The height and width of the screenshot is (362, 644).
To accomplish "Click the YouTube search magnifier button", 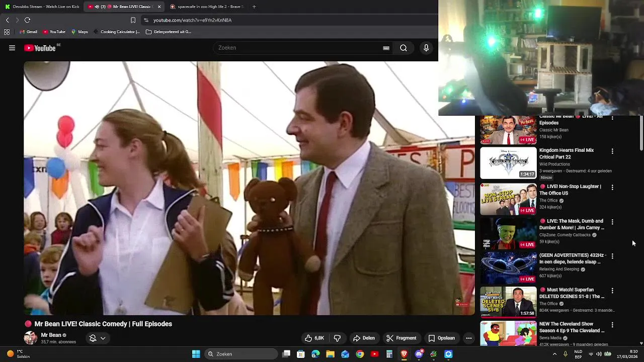I will [404, 48].
